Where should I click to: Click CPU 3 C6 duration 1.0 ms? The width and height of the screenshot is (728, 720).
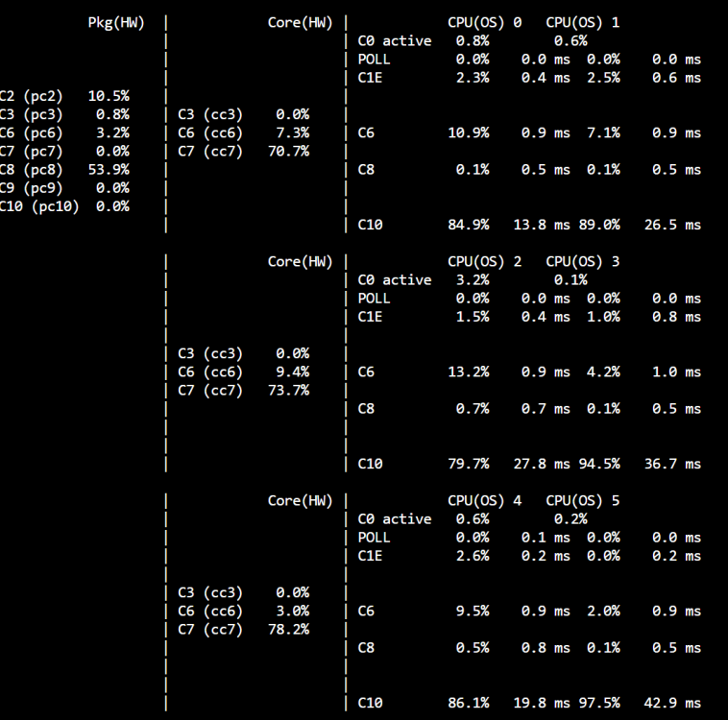(x=676, y=372)
